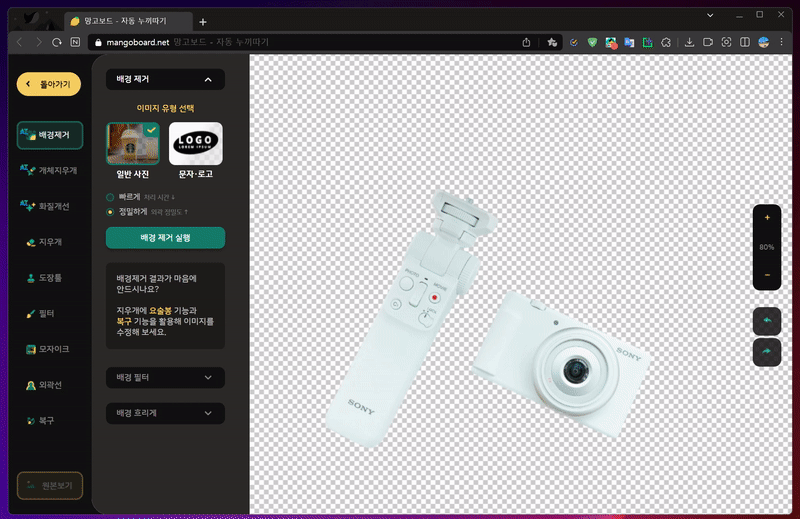Select the 배경제거 sidebar tool
The width and height of the screenshot is (800, 519).
click(49, 135)
